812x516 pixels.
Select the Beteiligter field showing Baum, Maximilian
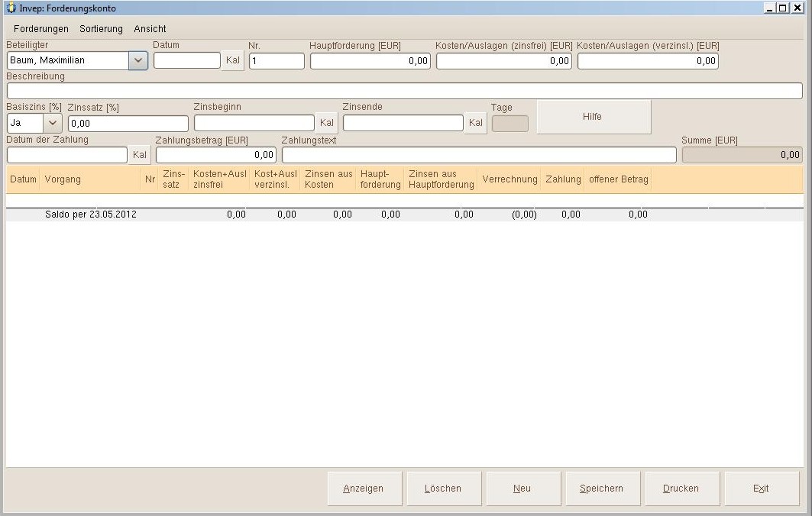(x=68, y=60)
